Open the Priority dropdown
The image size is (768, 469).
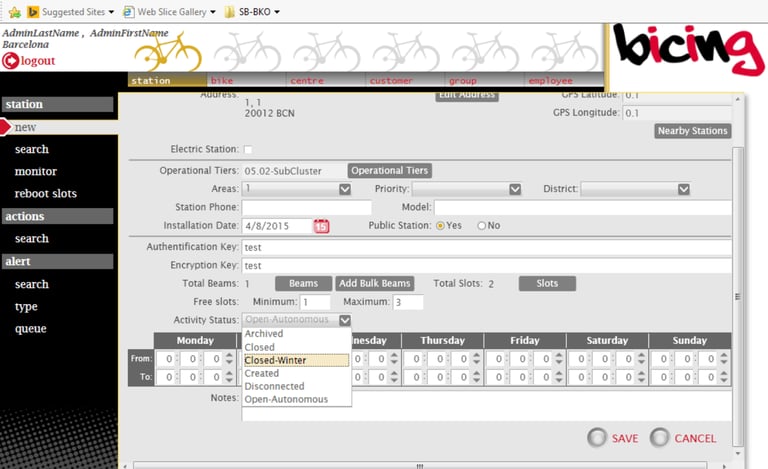click(467, 189)
